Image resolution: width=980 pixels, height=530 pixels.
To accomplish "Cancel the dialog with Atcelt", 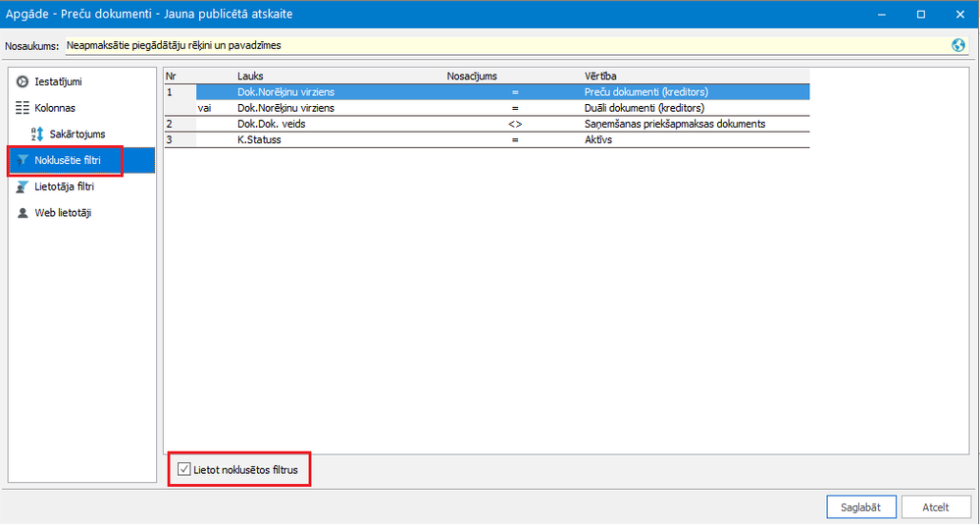I will 936,507.
